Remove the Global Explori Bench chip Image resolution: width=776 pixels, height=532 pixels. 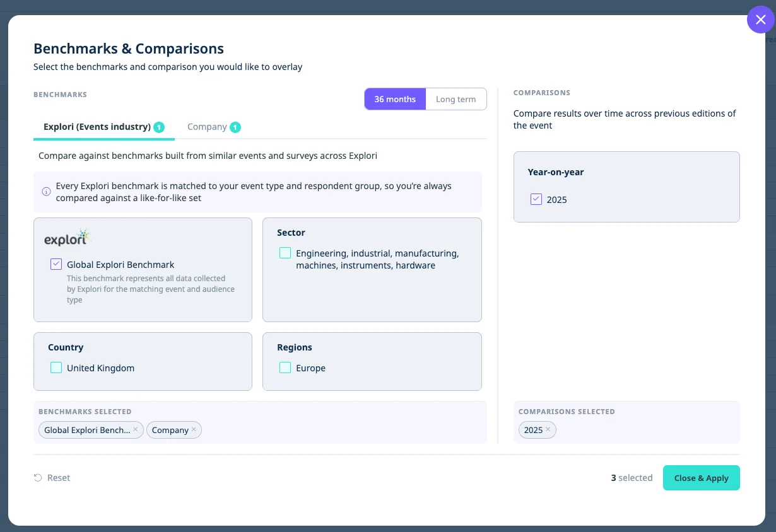(136, 429)
